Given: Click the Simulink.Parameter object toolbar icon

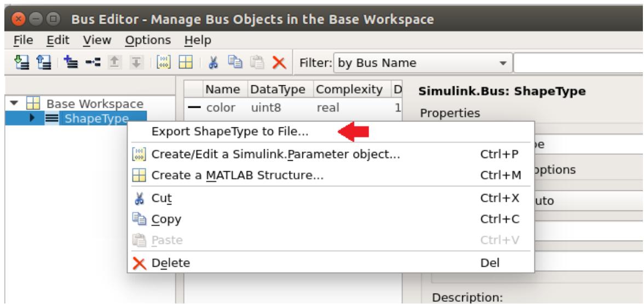Looking at the screenshot, I should tap(164, 63).
